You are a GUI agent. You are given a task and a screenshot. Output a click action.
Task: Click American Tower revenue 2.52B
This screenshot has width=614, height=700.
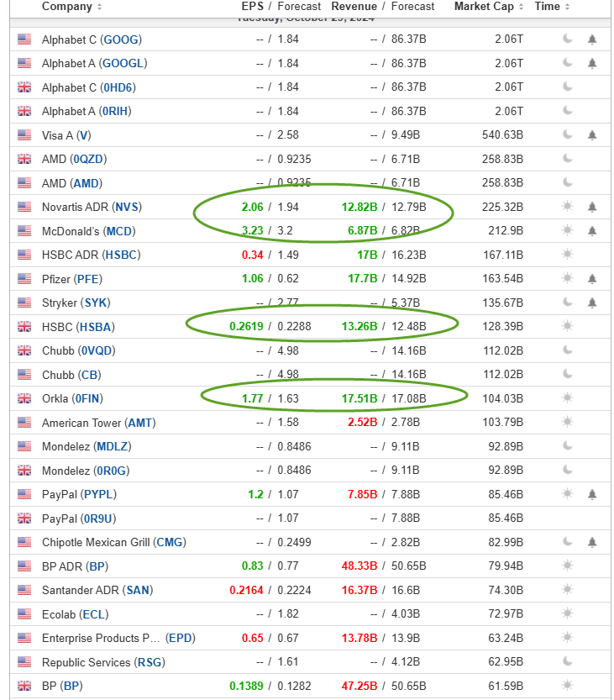(362, 423)
